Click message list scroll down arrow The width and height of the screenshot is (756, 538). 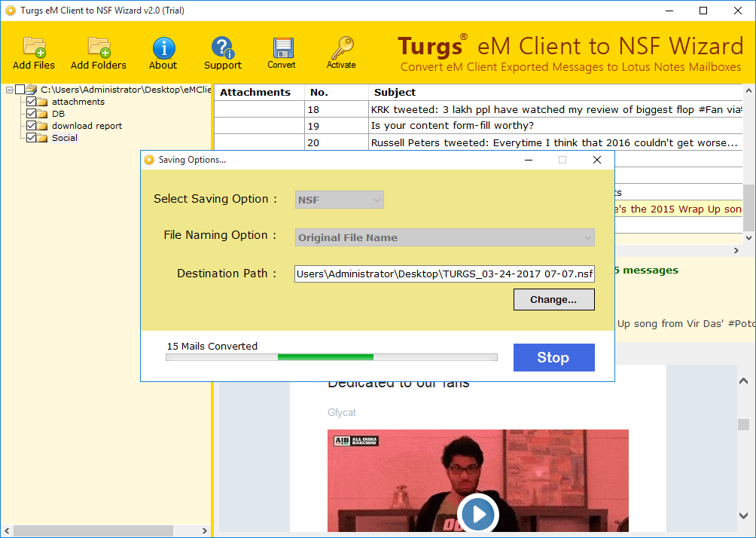(748, 237)
